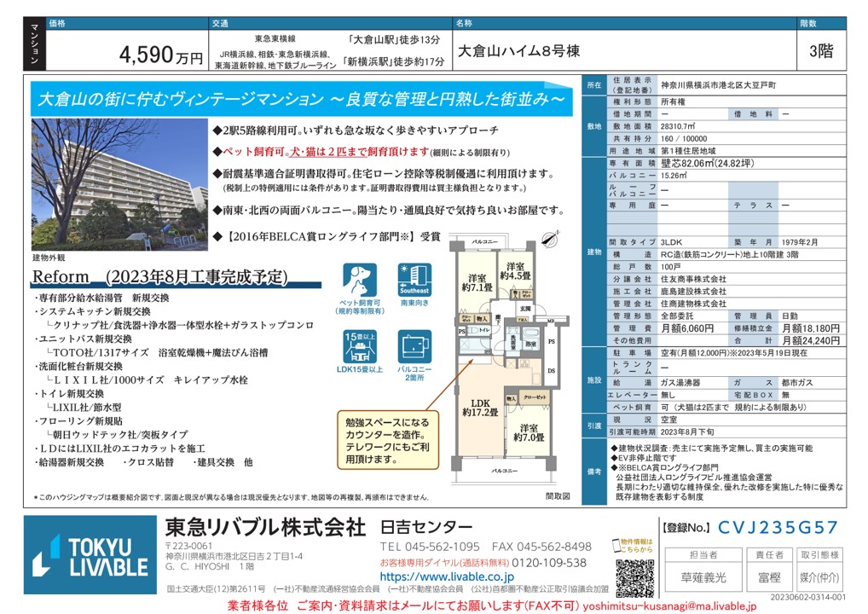Click the building exterior photo
Viewport: 868px width, 614px height.
coord(118,184)
